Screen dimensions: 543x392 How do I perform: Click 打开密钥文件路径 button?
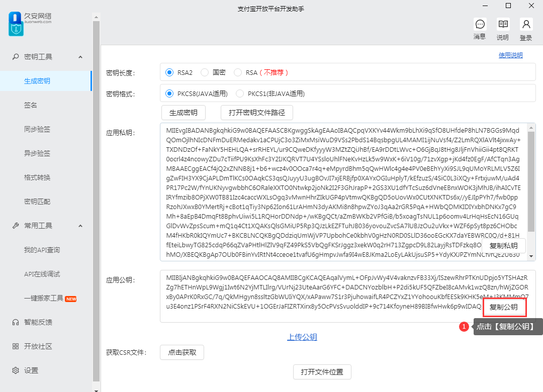pos(257,113)
